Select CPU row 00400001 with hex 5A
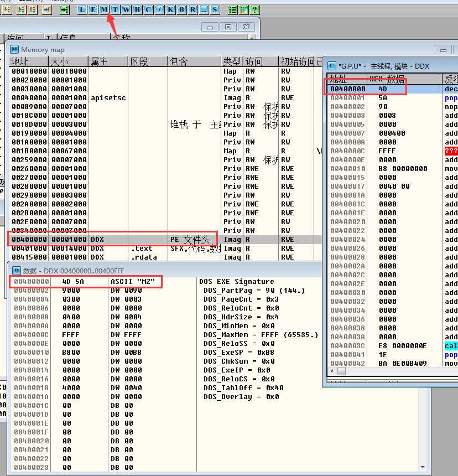458x476 pixels. coord(393,98)
